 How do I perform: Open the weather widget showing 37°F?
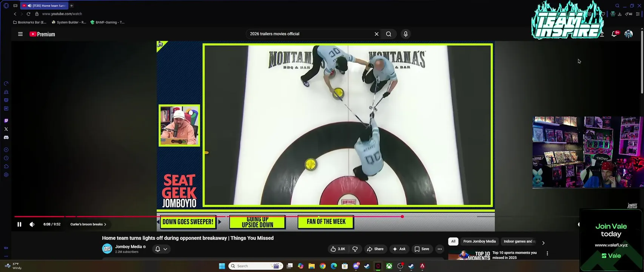pos(13,266)
